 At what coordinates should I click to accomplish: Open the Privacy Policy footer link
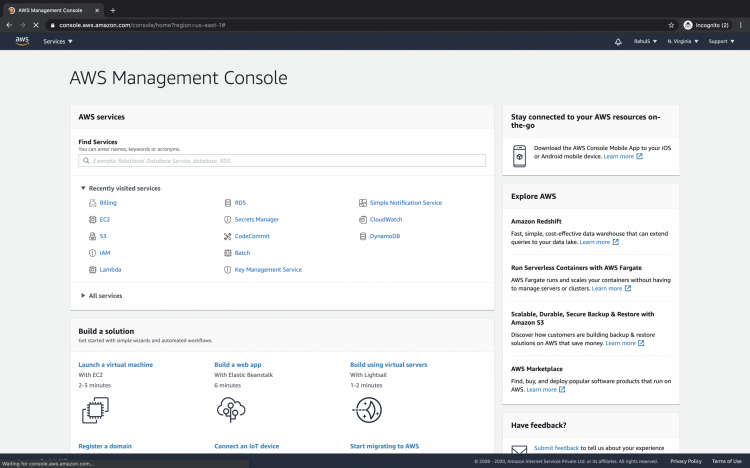click(686, 461)
